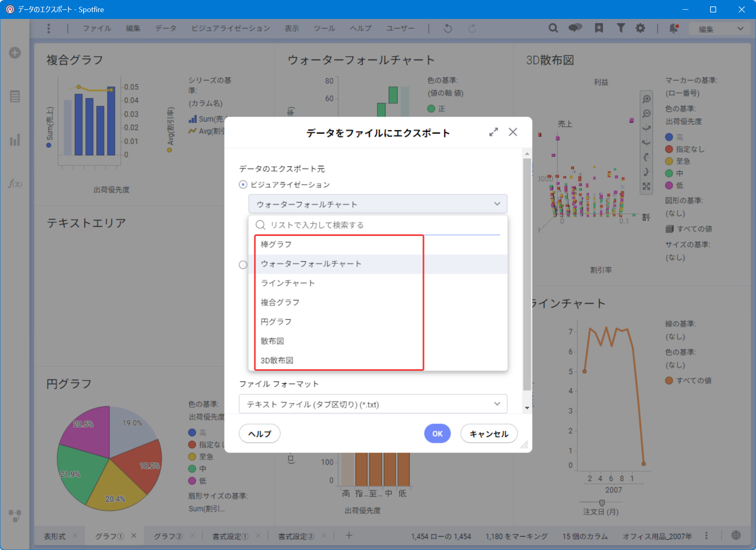
Task: Open the conversations chat bubble icon
Action: click(575, 28)
